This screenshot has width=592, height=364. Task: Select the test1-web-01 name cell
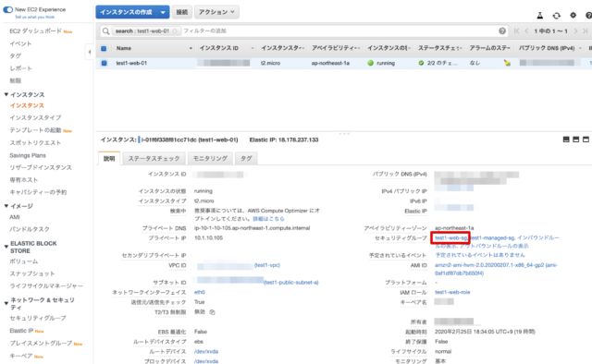(131, 63)
